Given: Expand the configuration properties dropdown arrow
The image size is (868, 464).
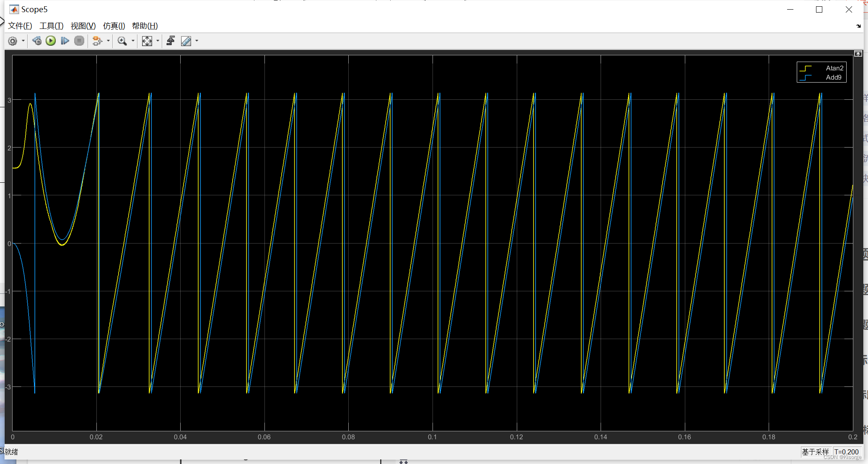Looking at the screenshot, I should pyautogui.click(x=23, y=41).
